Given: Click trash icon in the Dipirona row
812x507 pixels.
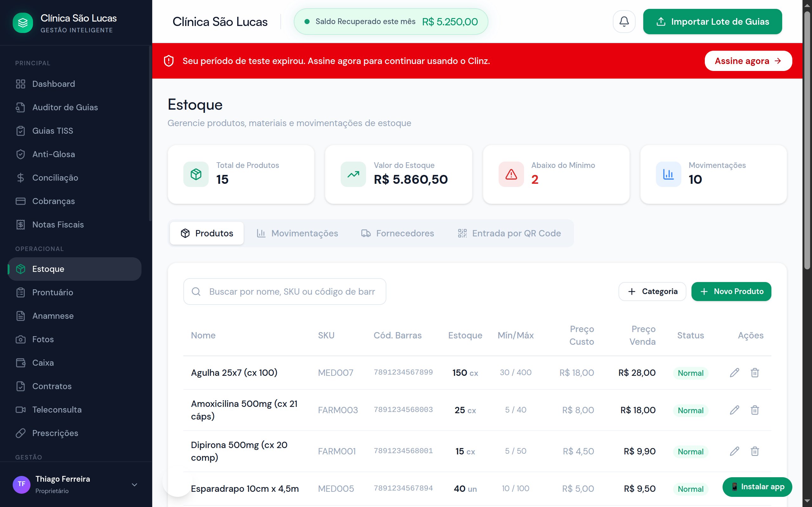Looking at the screenshot, I should tap(755, 451).
